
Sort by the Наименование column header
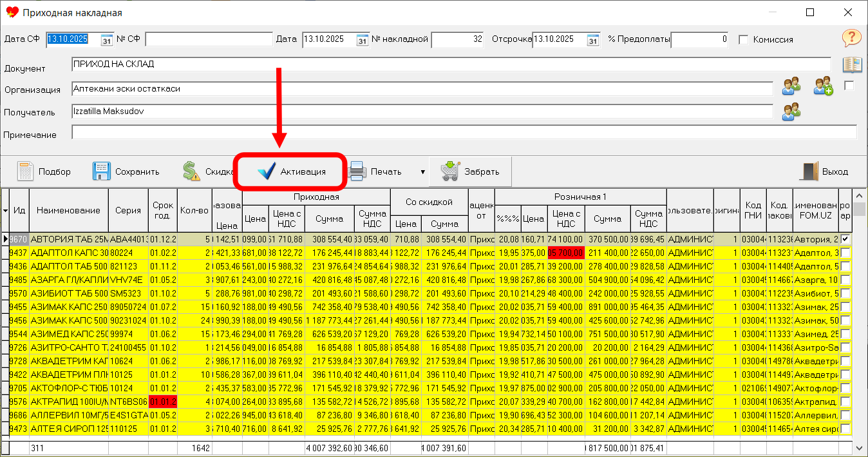coord(68,210)
